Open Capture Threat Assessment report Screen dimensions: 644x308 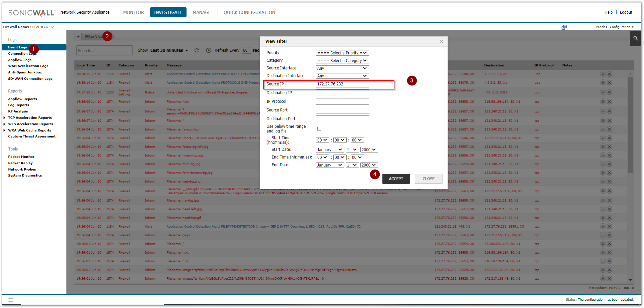32,136
